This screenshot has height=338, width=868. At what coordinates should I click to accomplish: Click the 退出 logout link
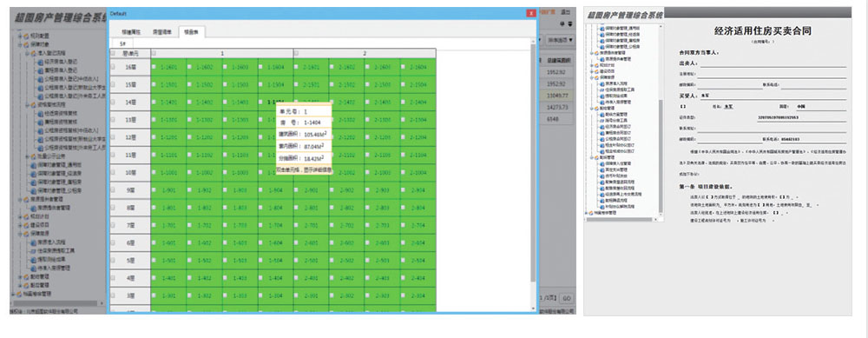(x=565, y=11)
